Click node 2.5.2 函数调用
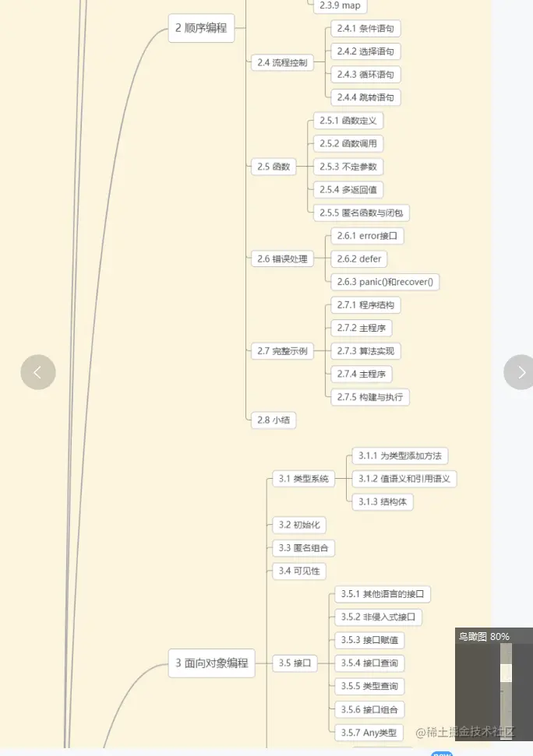The image size is (533, 756). click(x=348, y=144)
